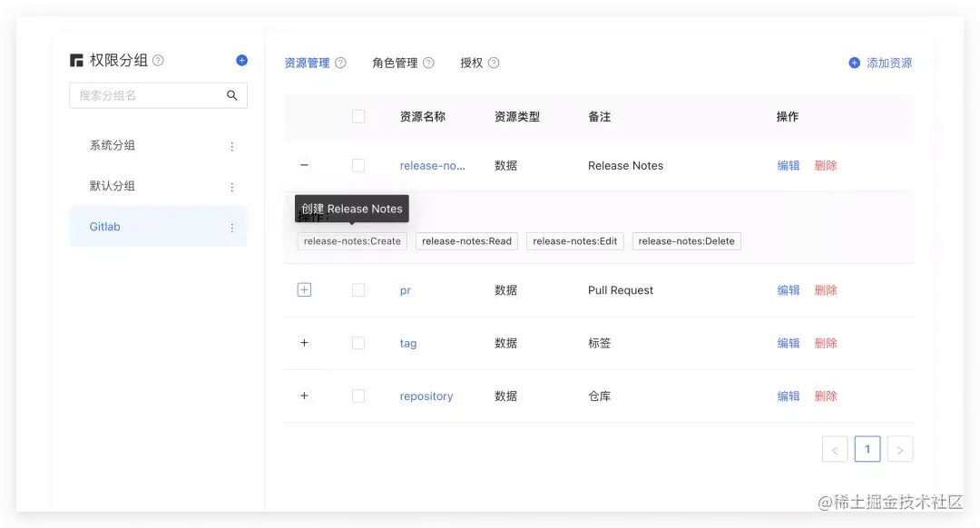Switch to the 角色管理 tab
This screenshot has width=980, height=528.
(395, 64)
